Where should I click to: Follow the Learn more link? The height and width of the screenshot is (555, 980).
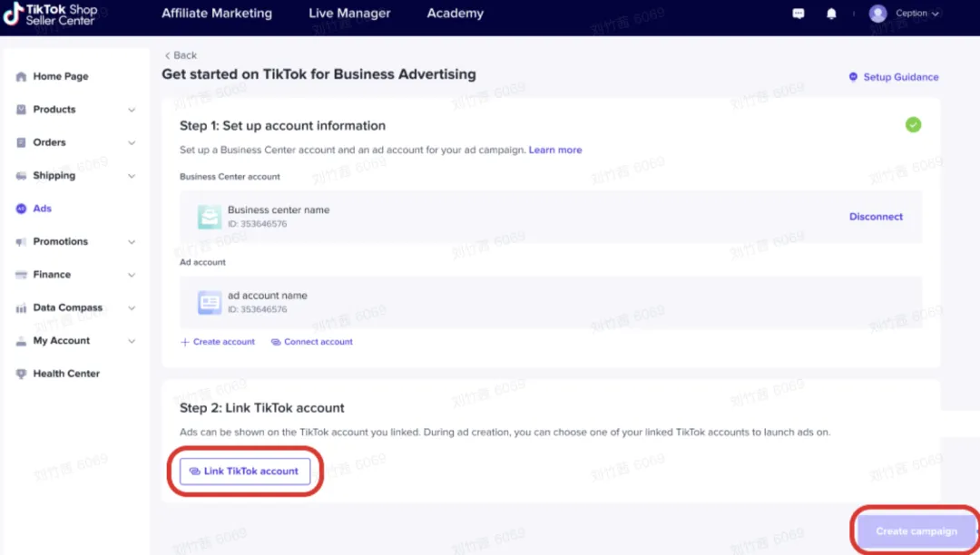coord(555,150)
